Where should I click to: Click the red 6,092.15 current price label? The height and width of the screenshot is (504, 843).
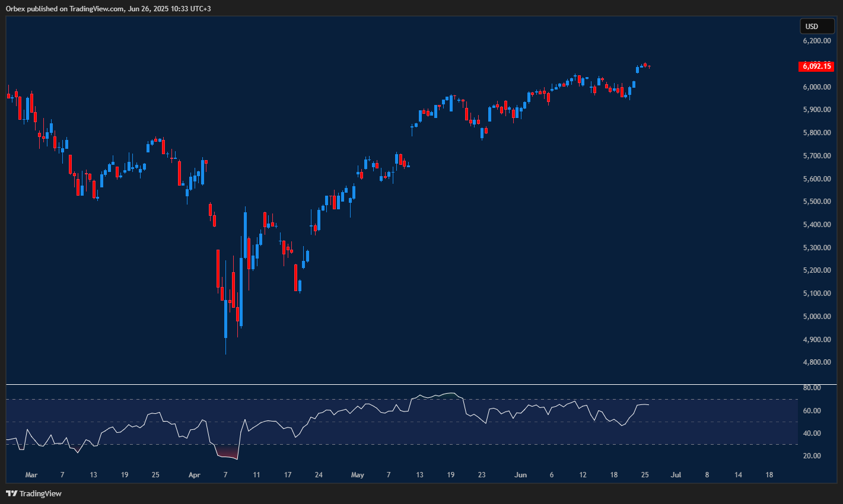(817, 66)
